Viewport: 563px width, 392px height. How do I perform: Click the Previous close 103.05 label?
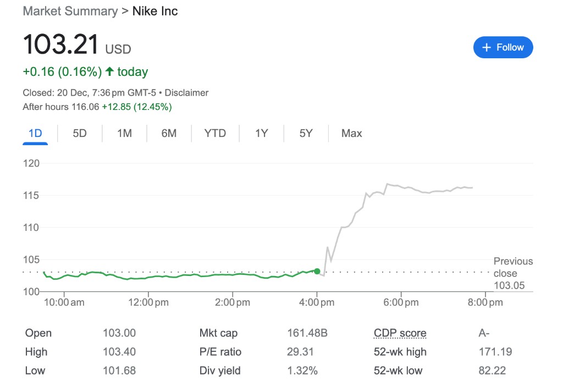point(512,273)
